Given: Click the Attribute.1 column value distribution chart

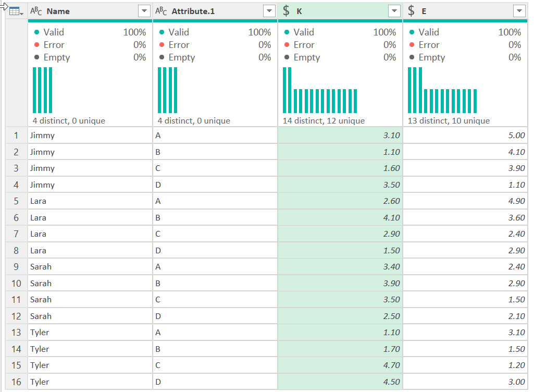Looking at the screenshot, I should pyautogui.click(x=168, y=90).
